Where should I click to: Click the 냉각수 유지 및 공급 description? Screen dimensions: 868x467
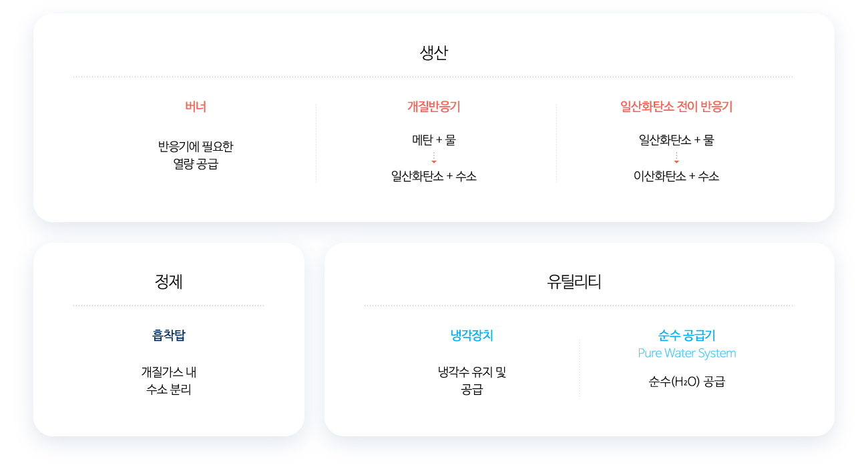472,380
